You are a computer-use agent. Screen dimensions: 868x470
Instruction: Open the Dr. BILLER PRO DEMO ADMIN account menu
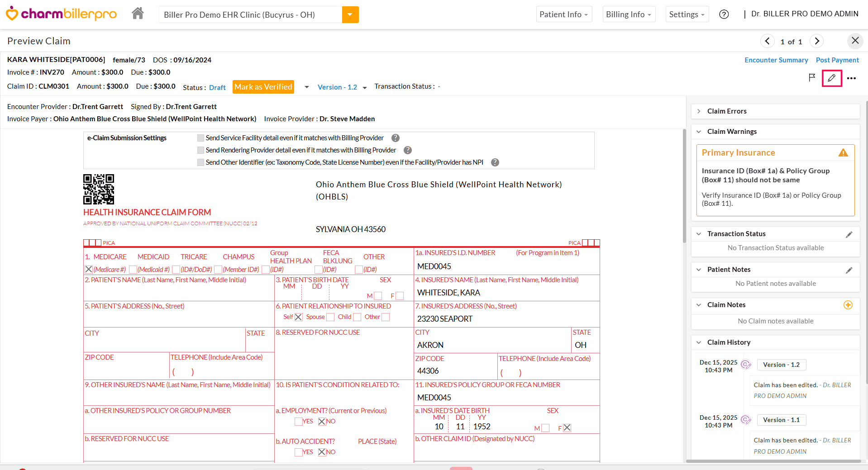pyautogui.click(x=805, y=14)
